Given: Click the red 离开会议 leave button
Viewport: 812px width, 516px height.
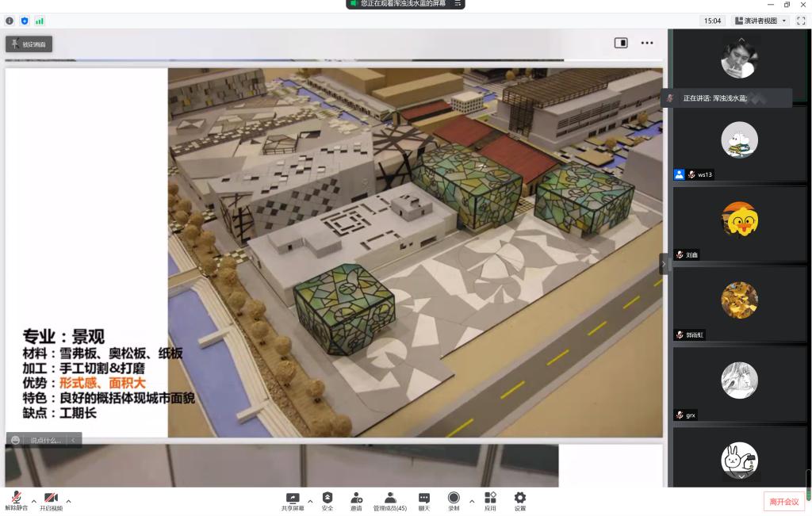Looking at the screenshot, I should (x=783, y=501).
